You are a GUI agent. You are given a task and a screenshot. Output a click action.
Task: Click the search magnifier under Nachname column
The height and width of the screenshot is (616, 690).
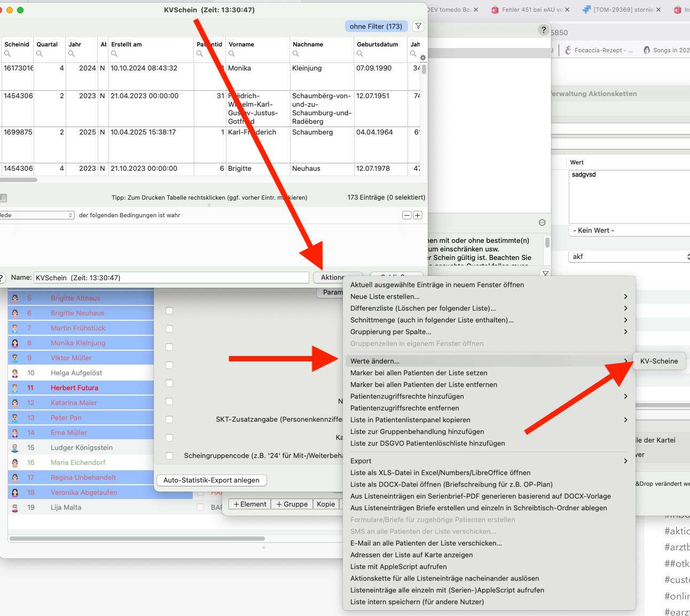(x=296, y=54)
